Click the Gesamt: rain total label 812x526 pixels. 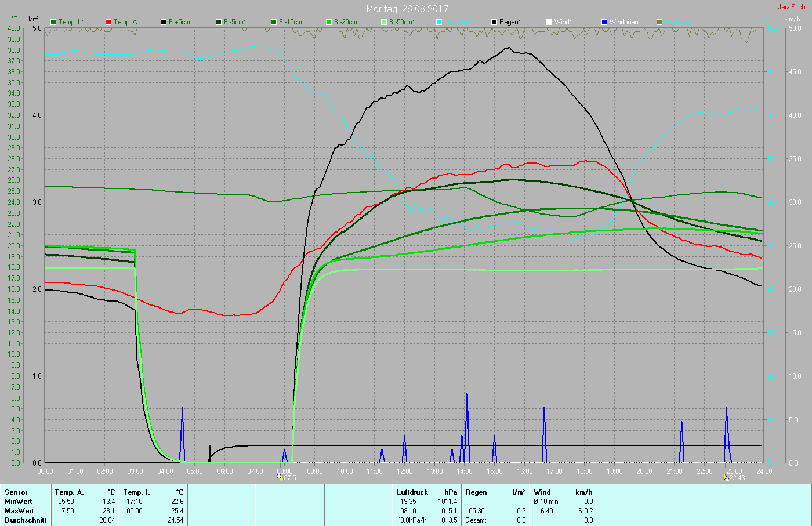click(x=477, y=520)
